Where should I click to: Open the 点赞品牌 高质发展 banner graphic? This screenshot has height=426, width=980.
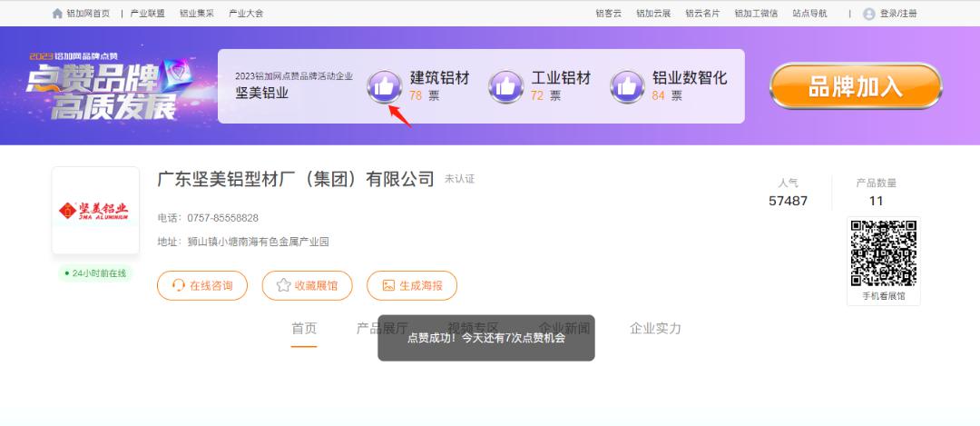click(113, 86)
